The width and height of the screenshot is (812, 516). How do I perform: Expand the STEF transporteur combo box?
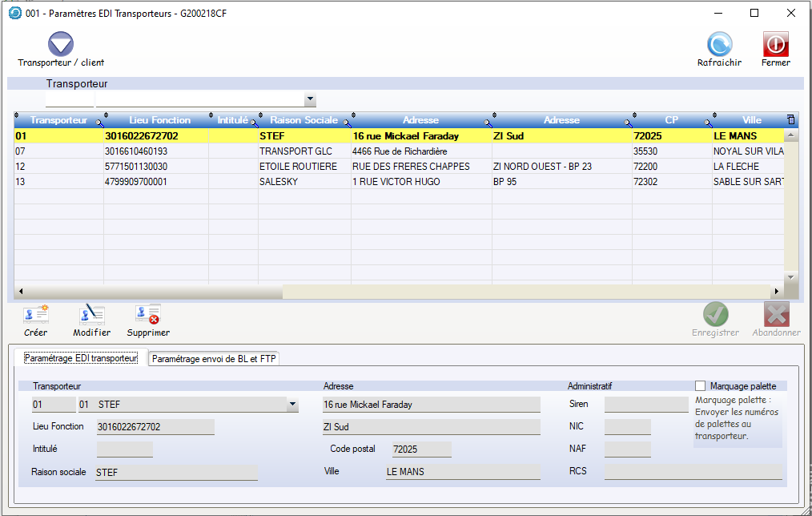tap(292, 405)
